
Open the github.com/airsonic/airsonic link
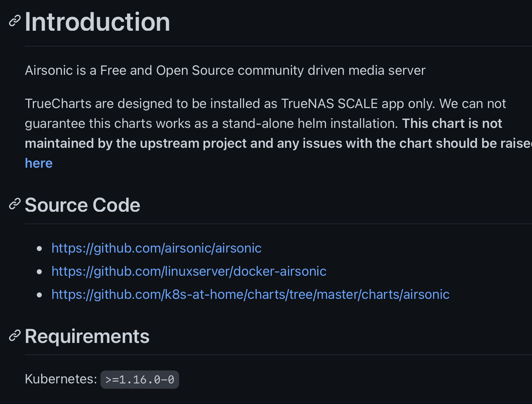tap(156, 248)
